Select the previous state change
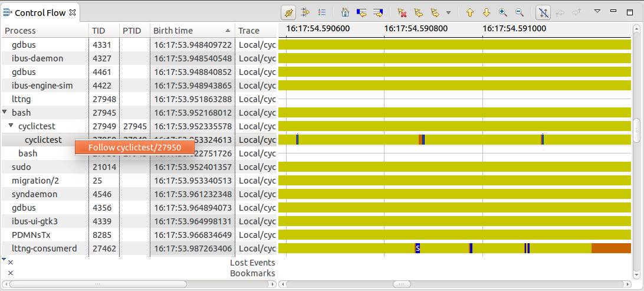 (x=362, y=12)
